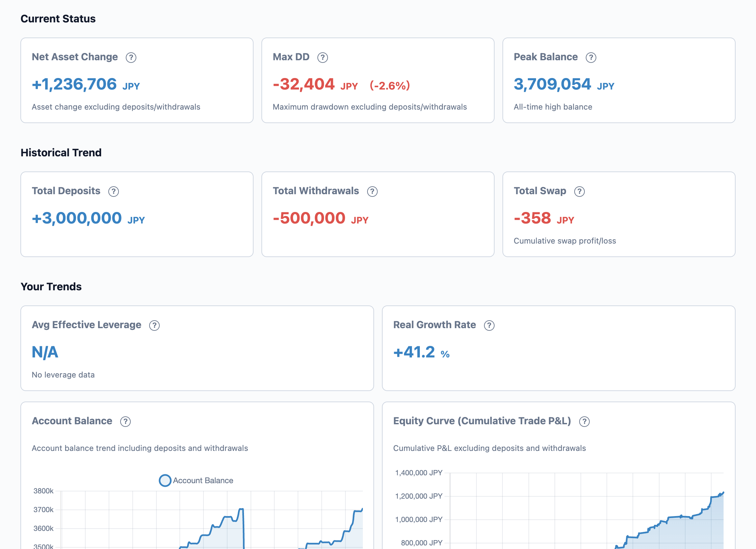Click the Your Trends section heading
The image size is (756, 549).
[51, 286]
